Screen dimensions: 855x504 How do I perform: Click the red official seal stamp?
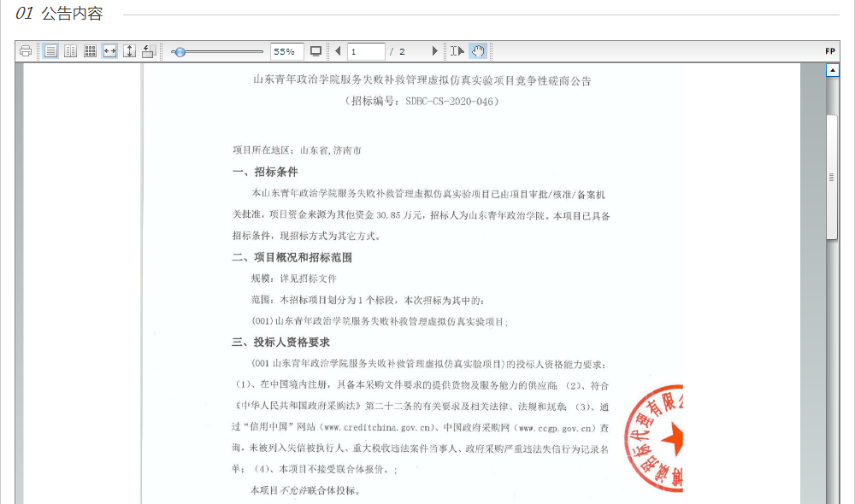[655, 438]
